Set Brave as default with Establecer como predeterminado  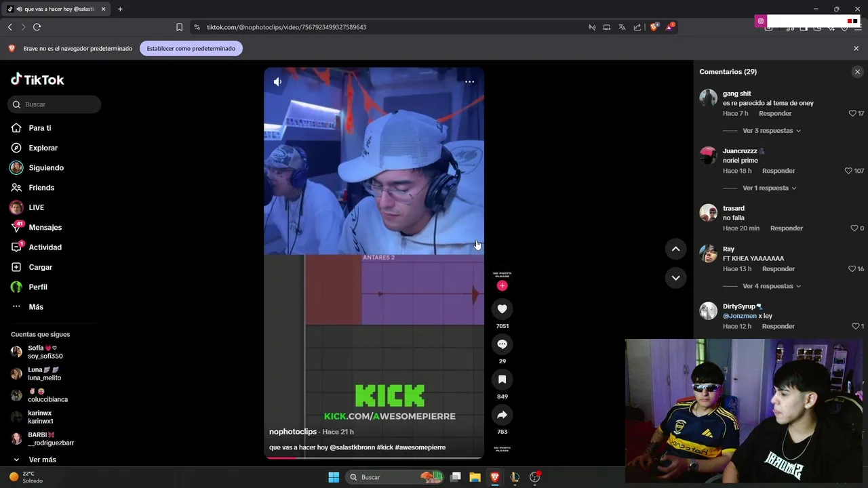pos(191,49)
